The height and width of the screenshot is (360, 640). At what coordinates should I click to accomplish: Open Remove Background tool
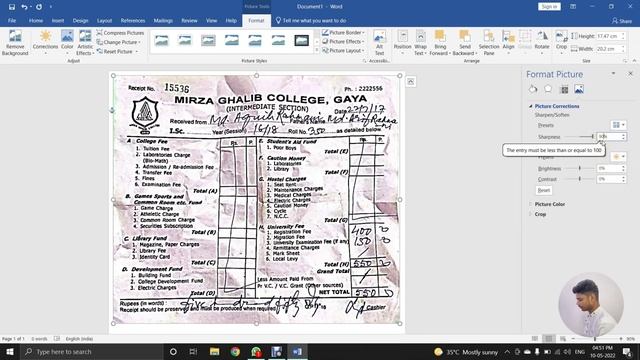coord(15,42)
